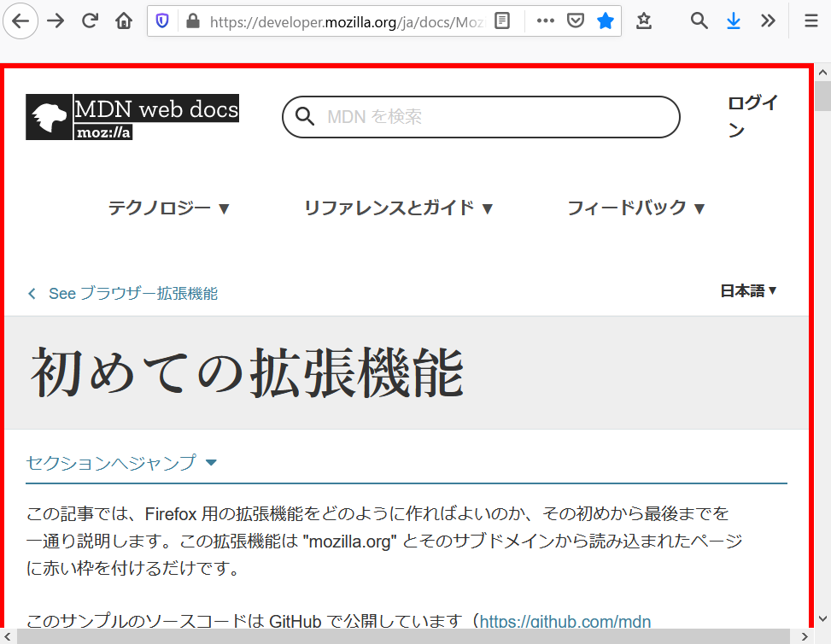
Task: Expand the テクノロジー menu
Action: (x=169, y=208)
